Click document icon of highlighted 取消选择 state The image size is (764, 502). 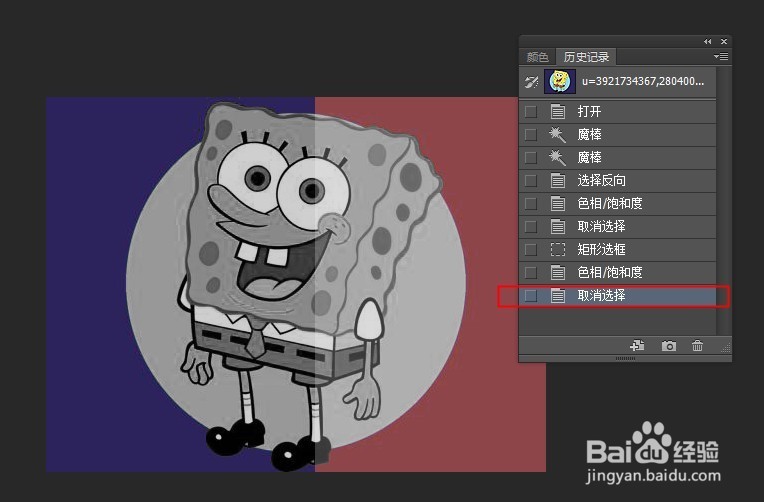tap(558, 295)
